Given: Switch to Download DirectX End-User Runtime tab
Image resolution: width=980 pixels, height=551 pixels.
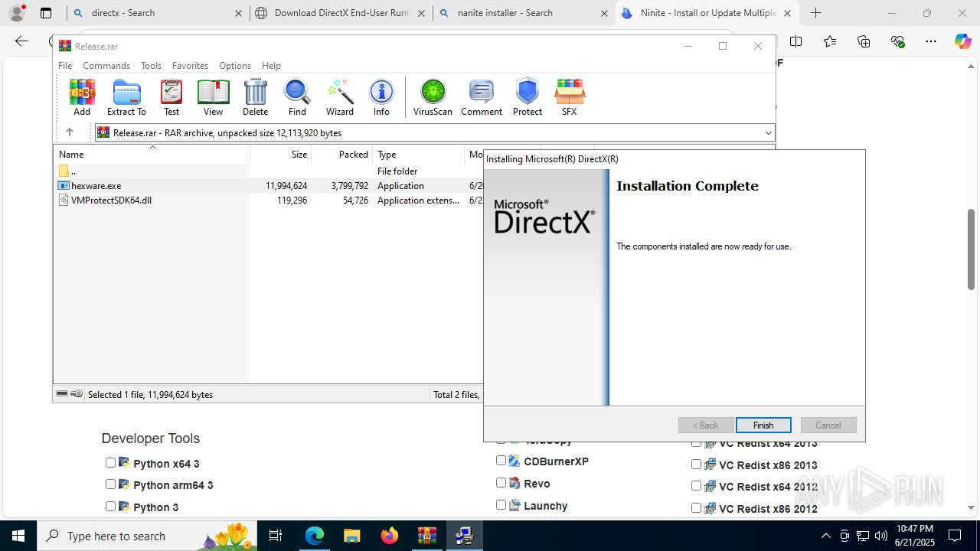Looking at the screenshot, I should point(341,13).
